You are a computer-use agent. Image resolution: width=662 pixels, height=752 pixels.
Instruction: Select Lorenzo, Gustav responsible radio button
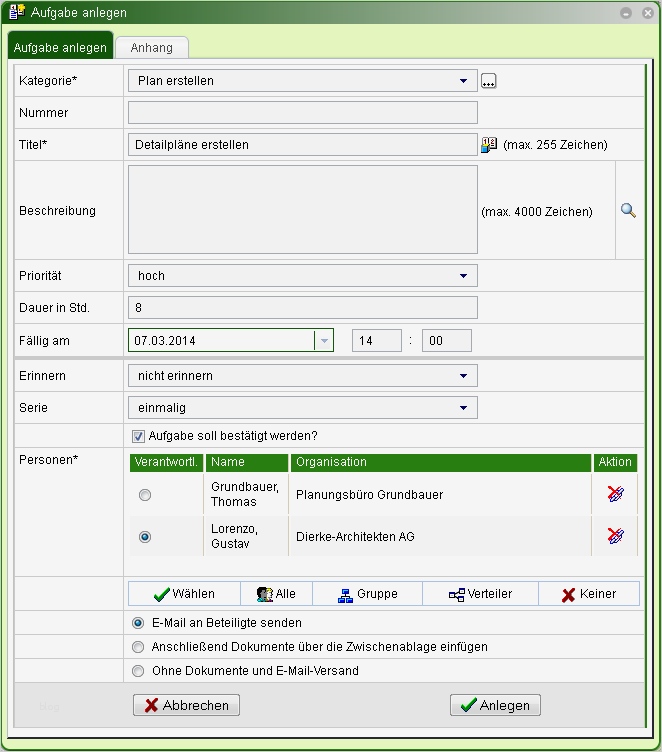pos(145,537)
